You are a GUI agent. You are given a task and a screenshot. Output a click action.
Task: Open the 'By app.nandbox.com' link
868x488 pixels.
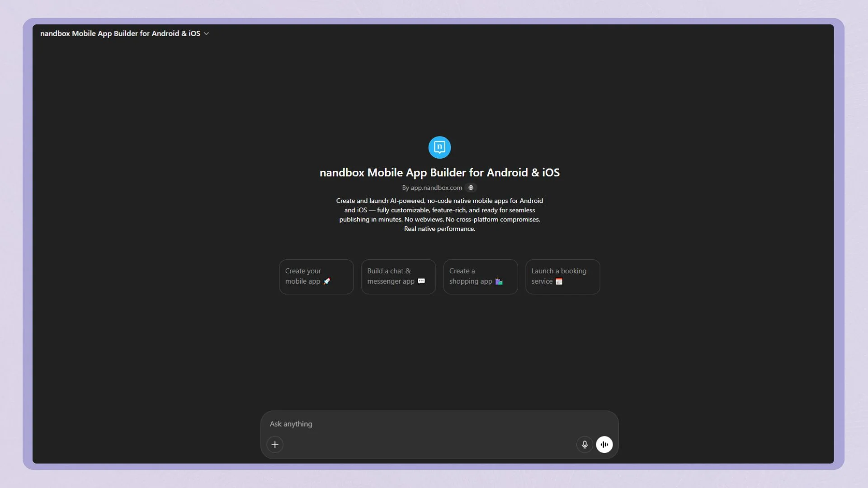coord(432,188)
